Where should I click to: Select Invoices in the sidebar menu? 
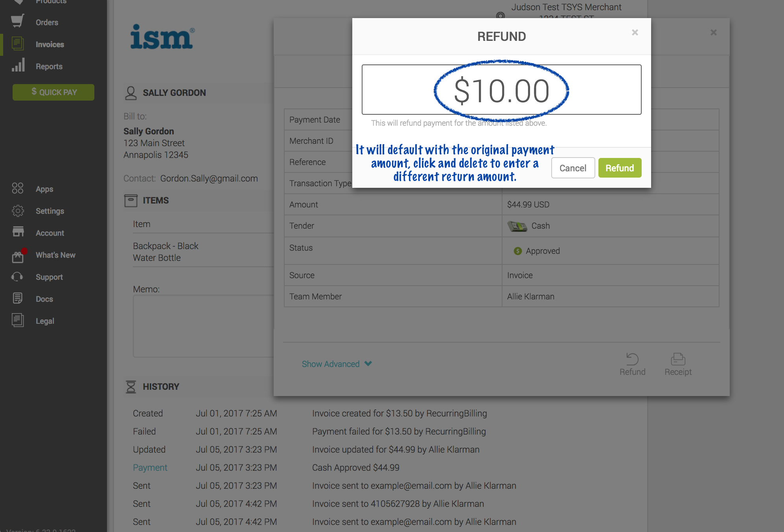click(x=50, y=44)
